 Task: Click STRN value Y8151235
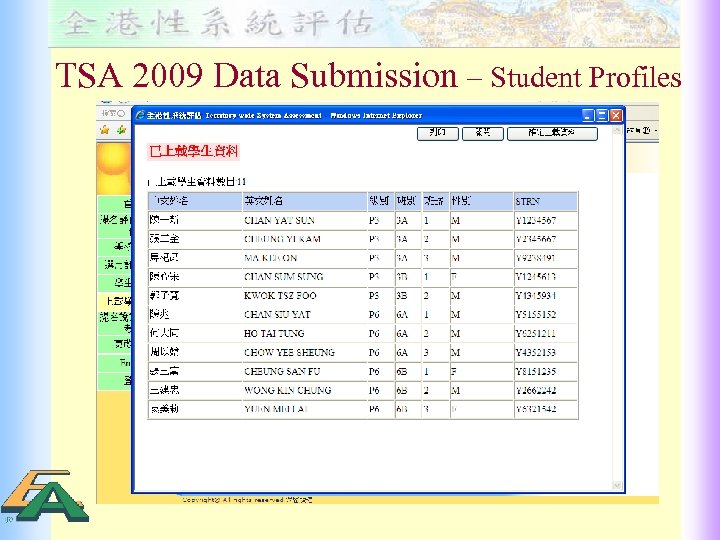click(536, 371)
